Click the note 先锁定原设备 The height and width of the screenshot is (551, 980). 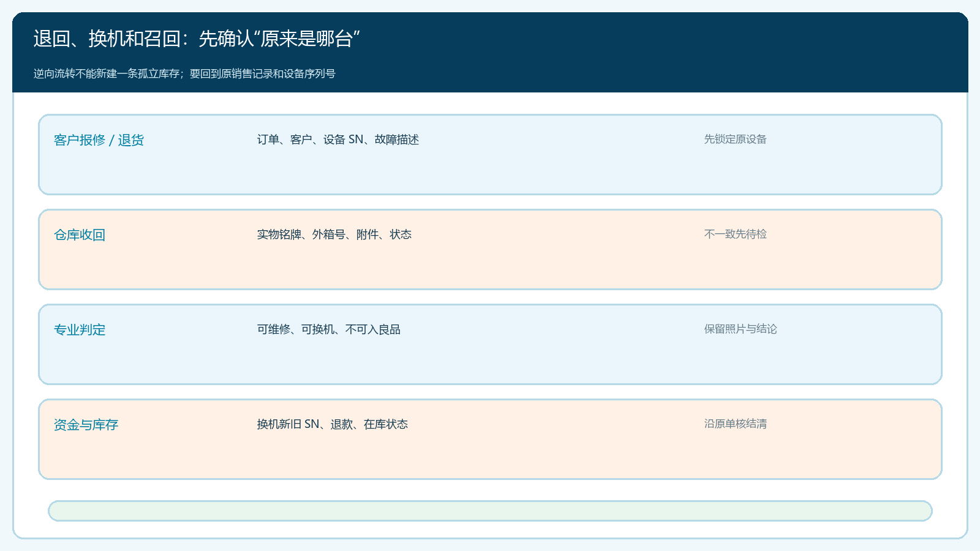pos(735,139)
